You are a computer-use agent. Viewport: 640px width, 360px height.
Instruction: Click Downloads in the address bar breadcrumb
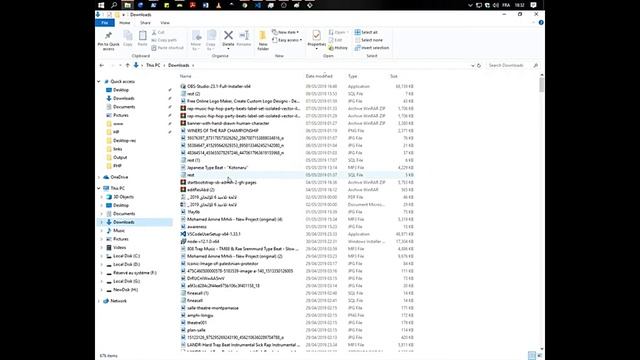tap(179, 65)
